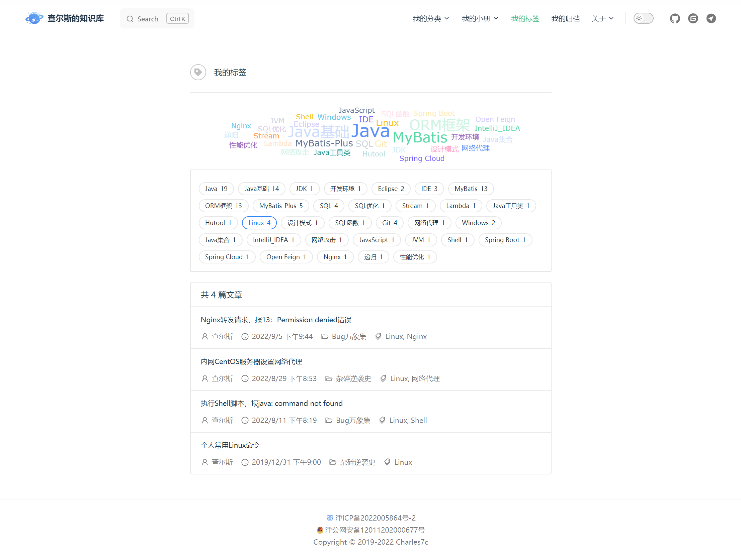Open the Gitee icon link
741x560 pixels.
[693, 18]
